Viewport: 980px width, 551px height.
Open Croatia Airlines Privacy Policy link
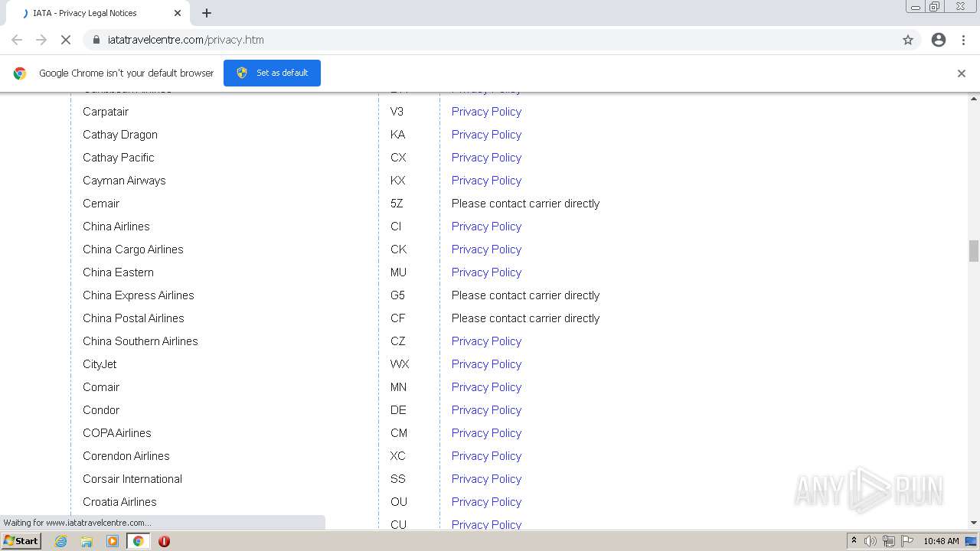click(486, 502)
